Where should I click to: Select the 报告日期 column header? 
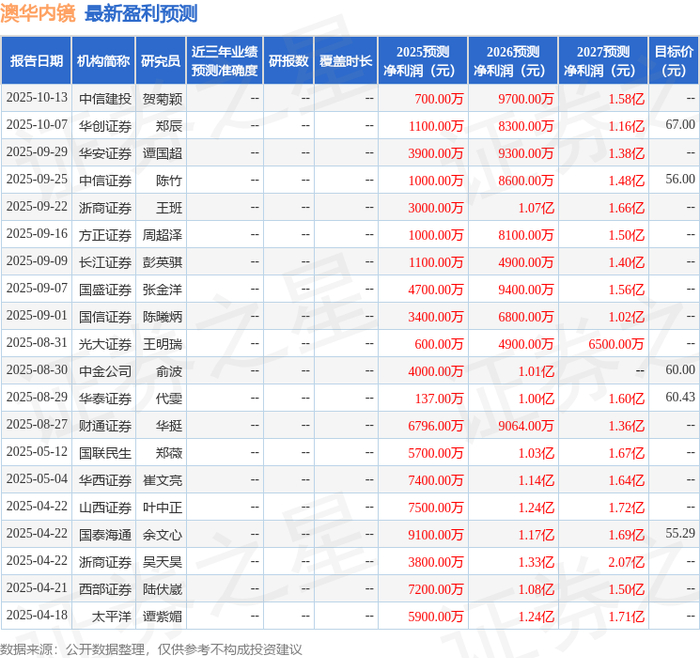click(36, 61)
